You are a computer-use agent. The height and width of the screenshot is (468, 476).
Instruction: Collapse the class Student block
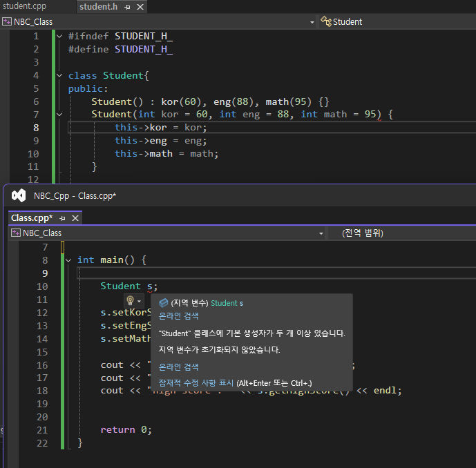coord(59,75)
